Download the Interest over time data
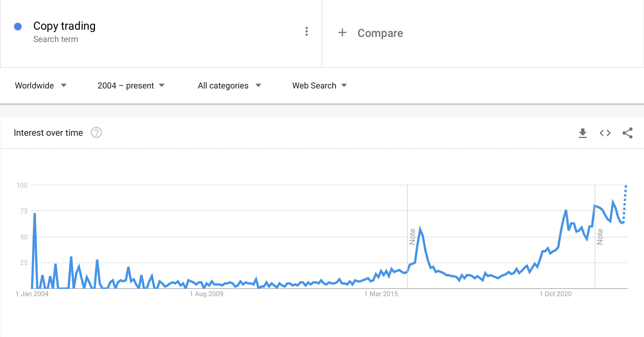The image size is (644, 337). (x=583, y=133)
